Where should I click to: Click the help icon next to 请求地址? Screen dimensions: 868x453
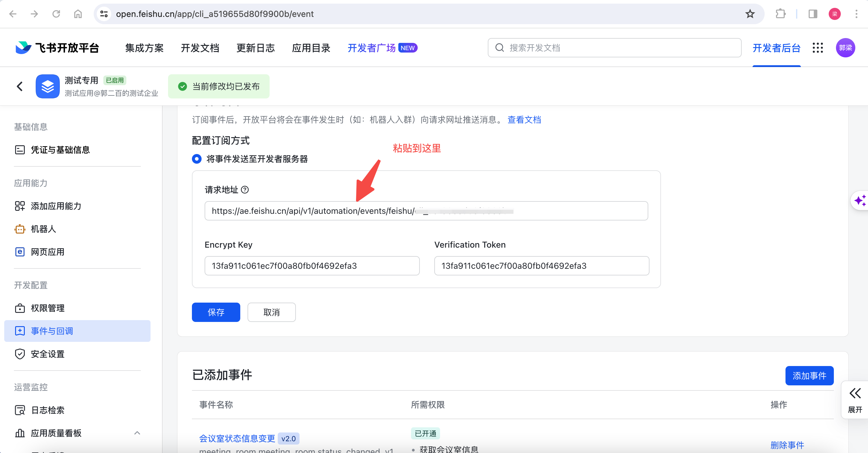click(245, 190)
